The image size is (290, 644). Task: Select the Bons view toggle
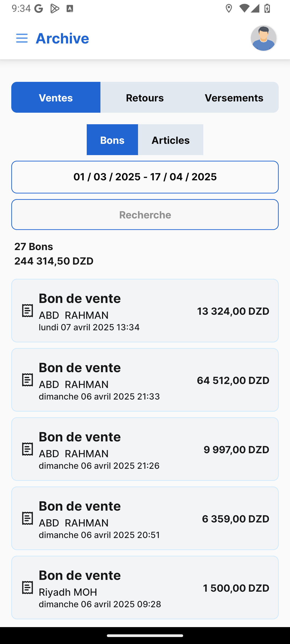112,140
